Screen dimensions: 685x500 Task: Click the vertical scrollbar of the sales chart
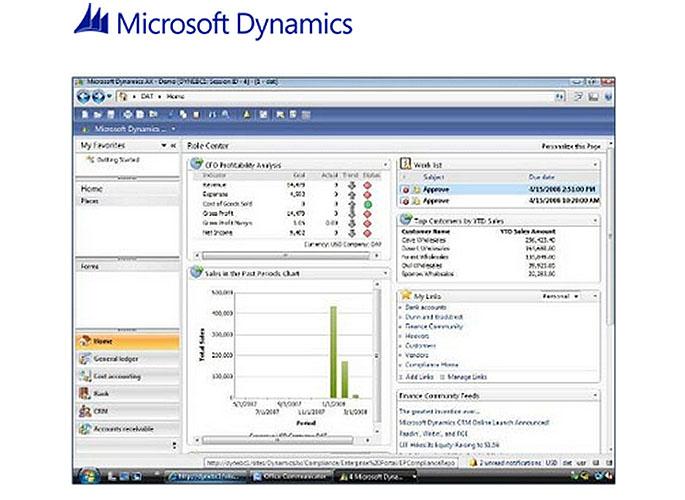(x=377, y=358)
